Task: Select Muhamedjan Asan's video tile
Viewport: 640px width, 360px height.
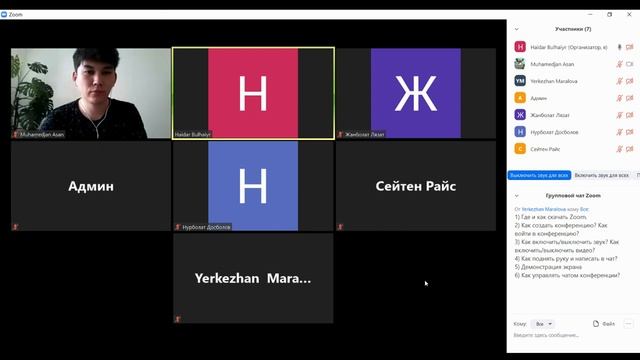Action: 91,93
